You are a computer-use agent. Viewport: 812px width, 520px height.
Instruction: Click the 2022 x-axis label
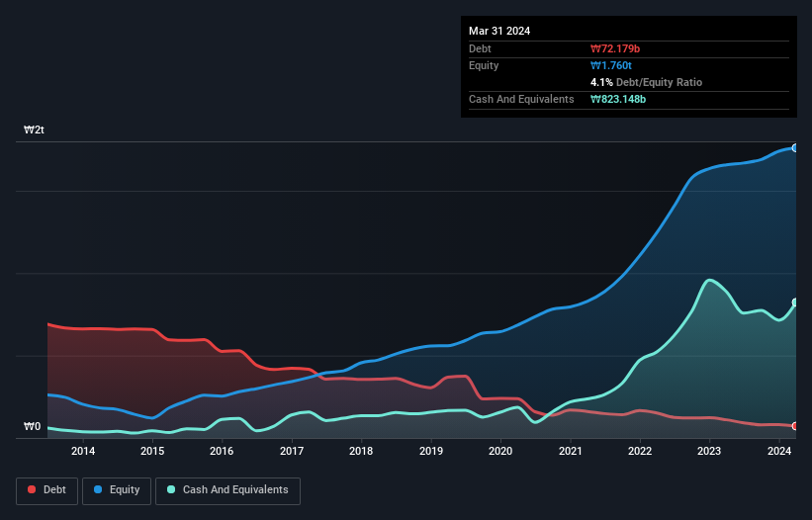tap(640, 451)
